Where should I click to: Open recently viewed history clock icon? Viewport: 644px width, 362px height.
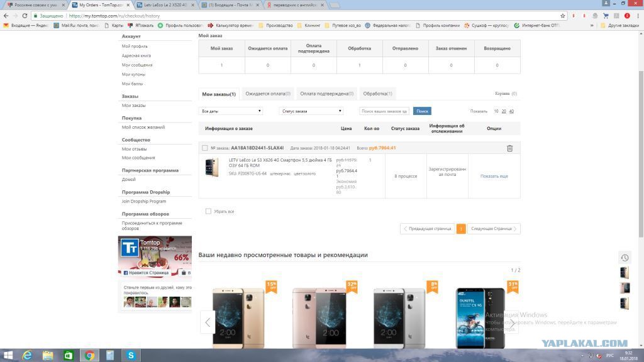tap(625, 258)
